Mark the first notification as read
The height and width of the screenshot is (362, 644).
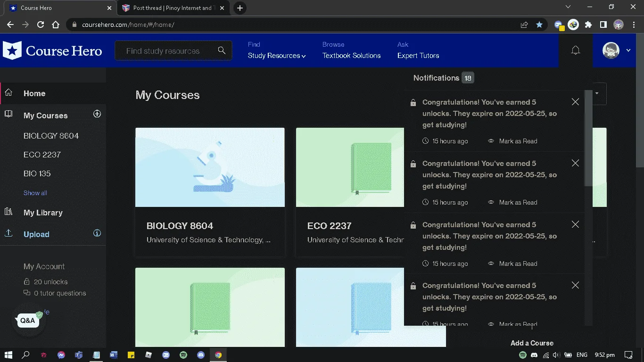point(513,141)
